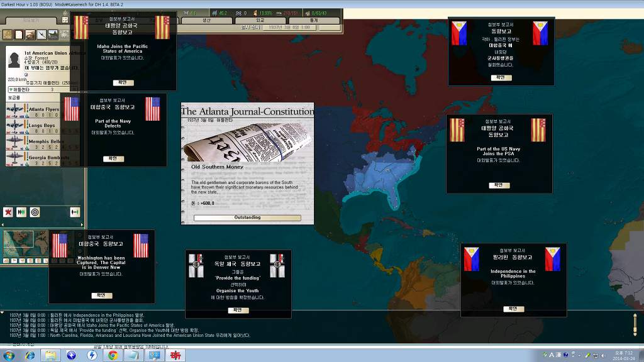
Task: Select the fourth map mode icon under minimap
Action: 30,261
